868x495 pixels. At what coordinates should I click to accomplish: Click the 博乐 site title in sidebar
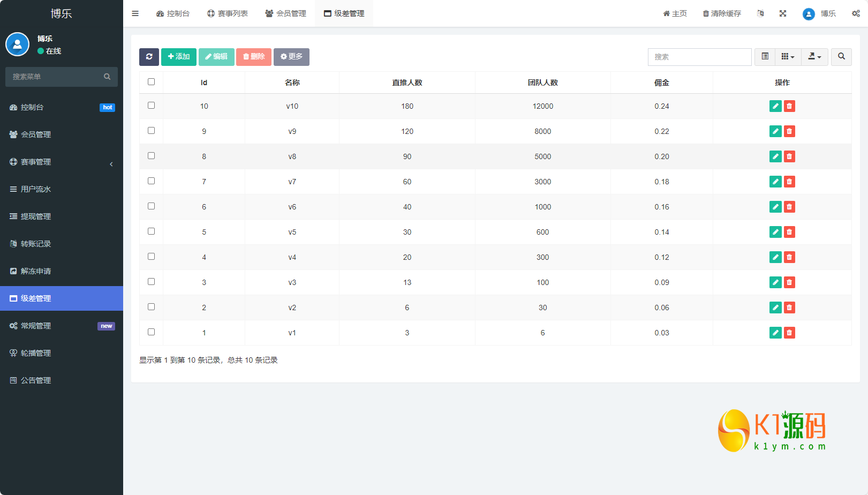pyautogui.click(x=62, y=13)
